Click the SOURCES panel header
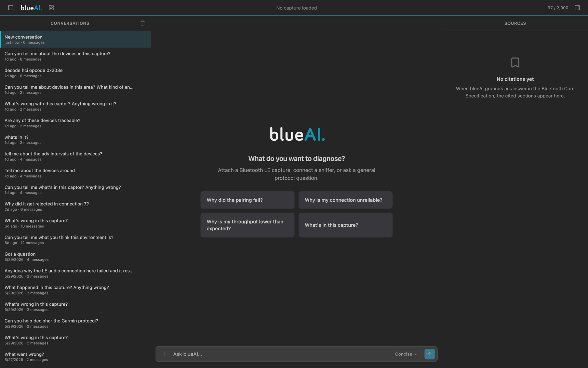 point(515,23)
